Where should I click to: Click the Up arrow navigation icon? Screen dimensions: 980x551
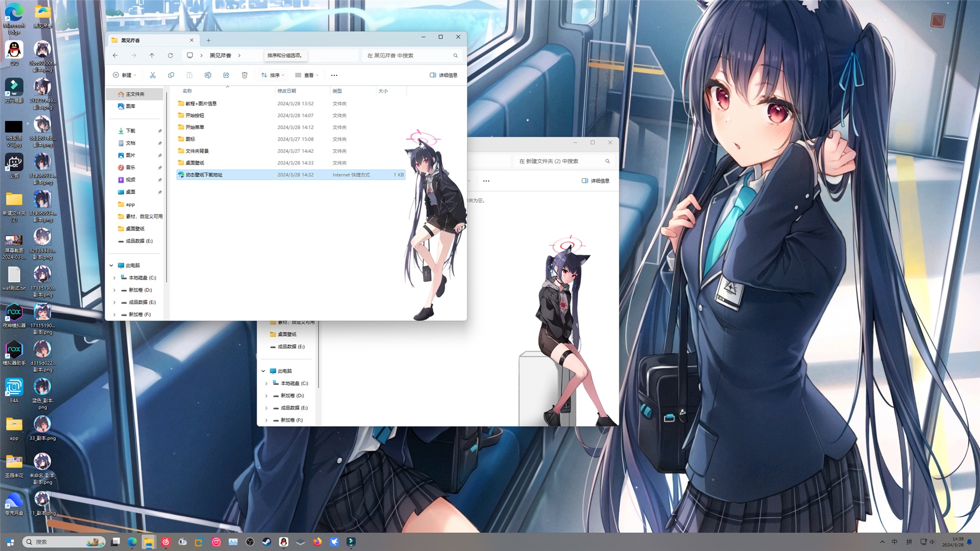coord(152,55)
